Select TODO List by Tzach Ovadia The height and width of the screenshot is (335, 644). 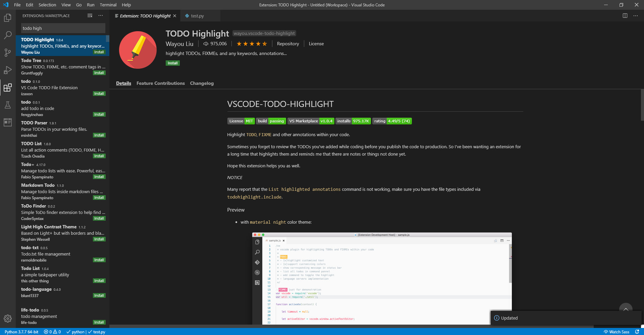tap(63, 150)
